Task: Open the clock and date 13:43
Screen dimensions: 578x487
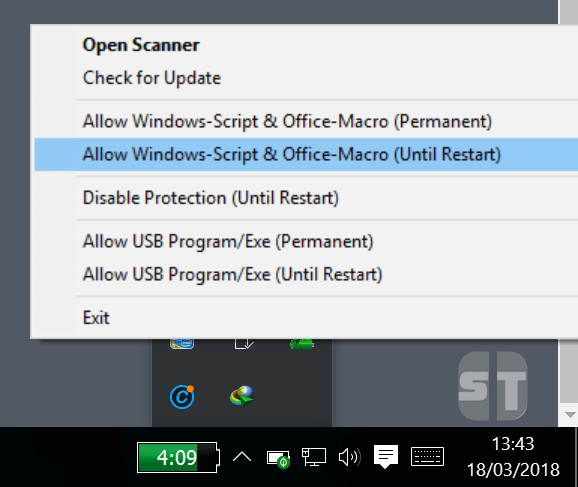Action: pyautogui.click(x=513, y=457)
